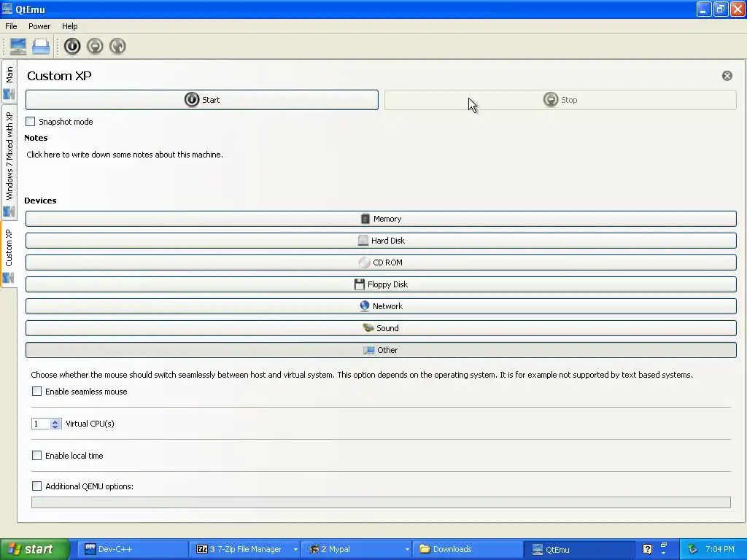Screen dimensions: 747x560
Task: Open the Help menu
Action: click(69, 26)
